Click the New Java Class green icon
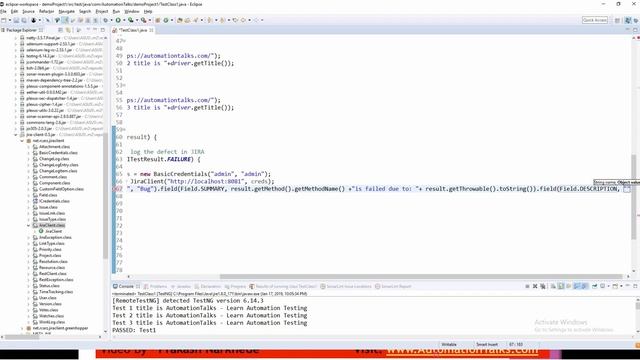 (x=166, y=20)
